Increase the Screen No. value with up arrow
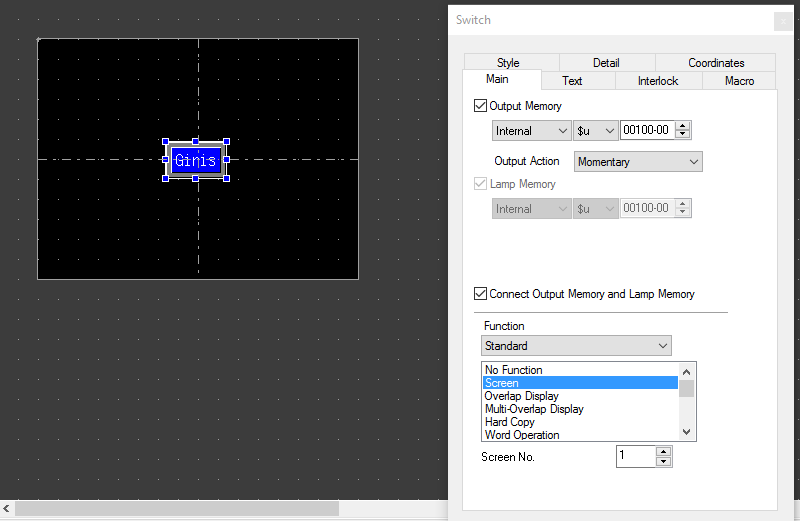 [663, 452]
